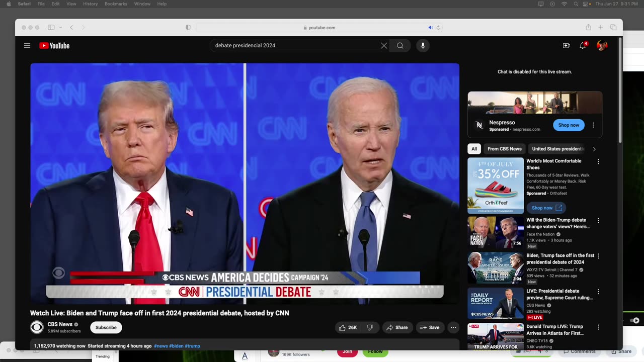Click the CBS News channel avatar

click(x=37, y=327)
